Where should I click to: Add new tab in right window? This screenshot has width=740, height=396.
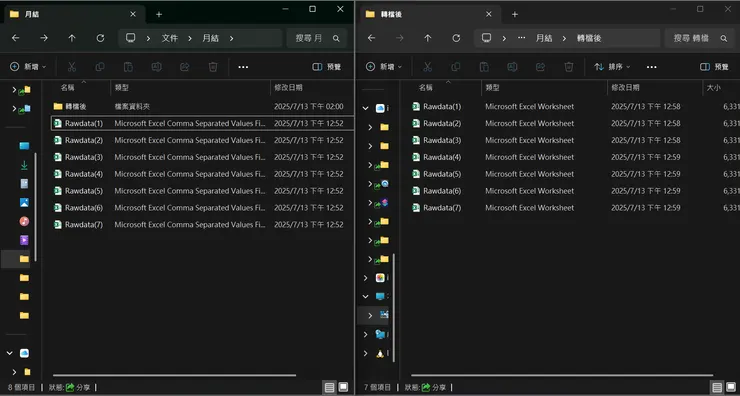coord(515,15)
